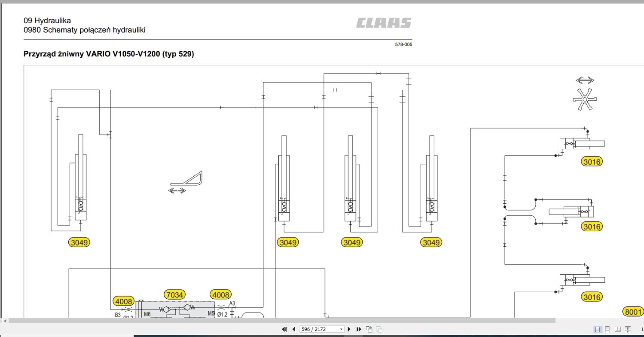Click the document number 578-005
This screenshot has height=337, width=644.
click(x=403, y=44)
